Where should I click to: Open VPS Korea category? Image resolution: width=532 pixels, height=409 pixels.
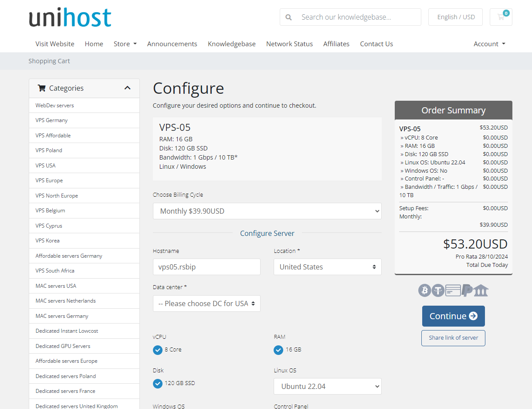pyautogui.click(x=84, y=241)
